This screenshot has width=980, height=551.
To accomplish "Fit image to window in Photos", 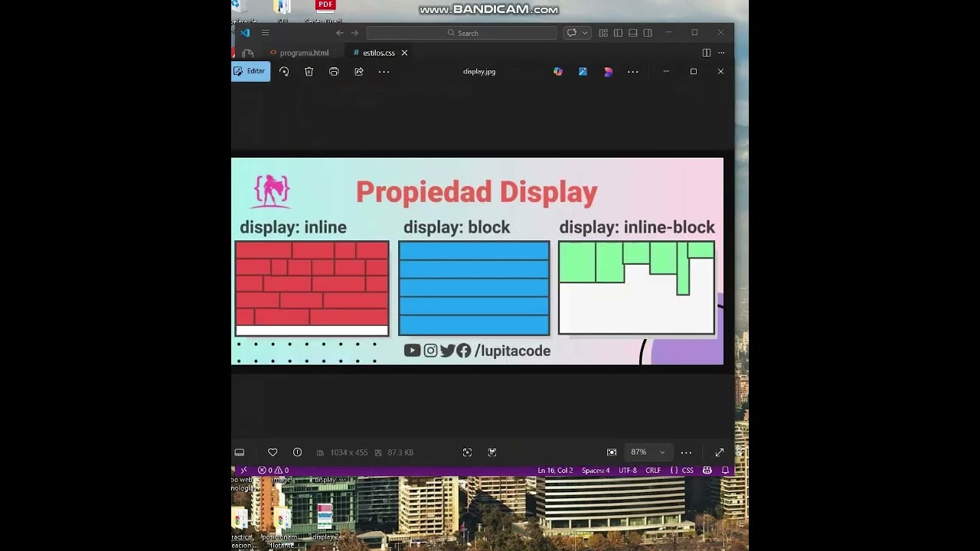I will [x=467, y=452].
